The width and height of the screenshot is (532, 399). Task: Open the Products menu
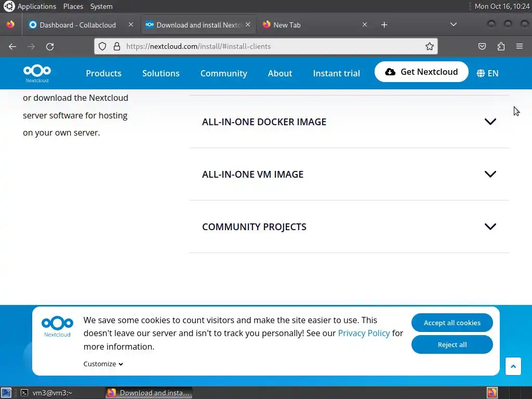click(x=103, y=73)
